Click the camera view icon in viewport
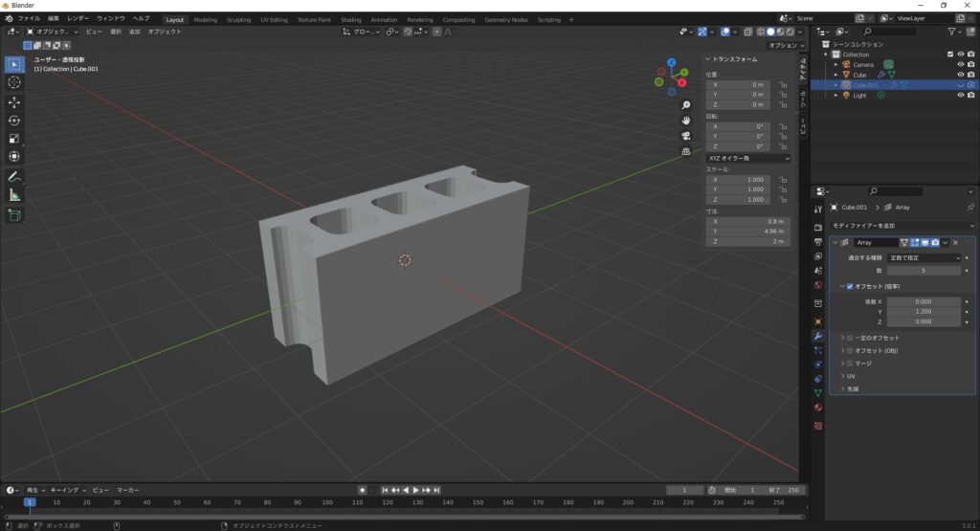The height and width of the screenshot is (531, 980). pos(686,136)
